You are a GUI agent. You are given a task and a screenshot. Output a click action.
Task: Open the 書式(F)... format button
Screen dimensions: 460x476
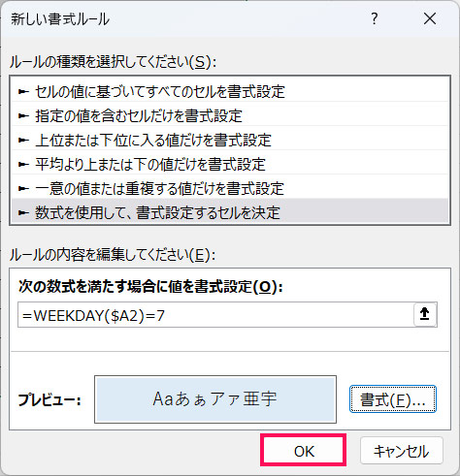coord(393,399)
